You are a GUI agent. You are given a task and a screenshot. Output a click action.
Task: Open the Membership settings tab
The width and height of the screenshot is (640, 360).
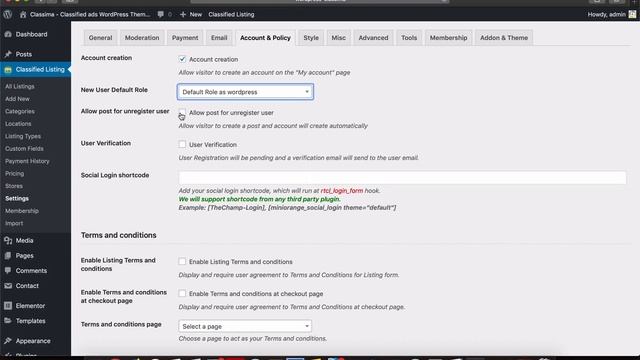449,38
